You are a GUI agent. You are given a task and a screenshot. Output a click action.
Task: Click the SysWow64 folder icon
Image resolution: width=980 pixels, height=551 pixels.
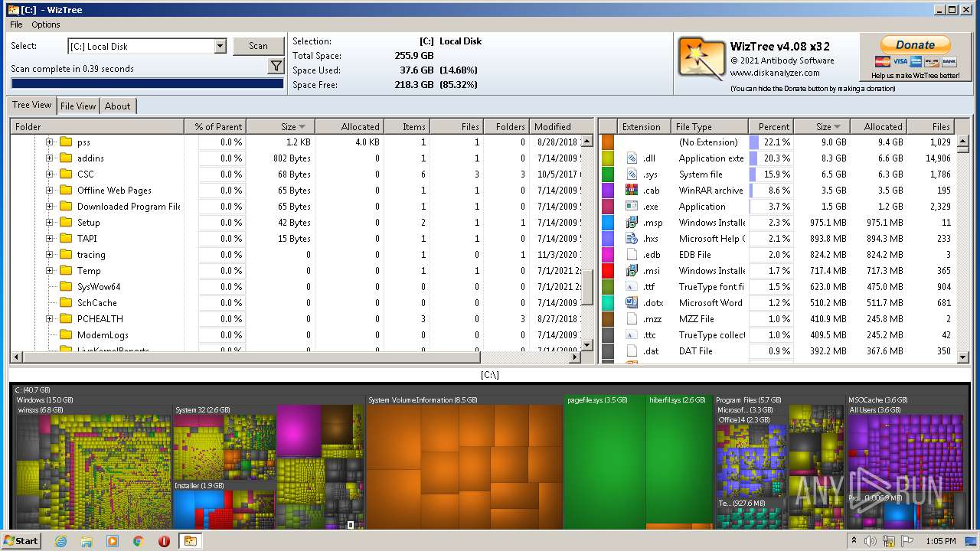[x=65, y=286]
